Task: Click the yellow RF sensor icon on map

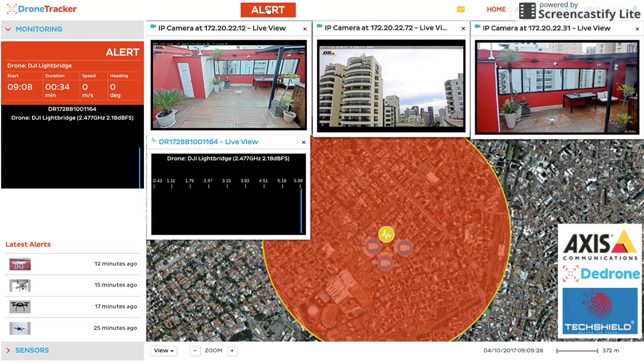Action: tap(386, 234)
